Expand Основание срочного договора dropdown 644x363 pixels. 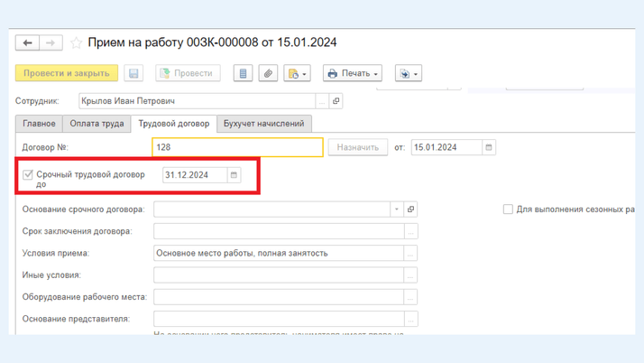pos(396,209)
